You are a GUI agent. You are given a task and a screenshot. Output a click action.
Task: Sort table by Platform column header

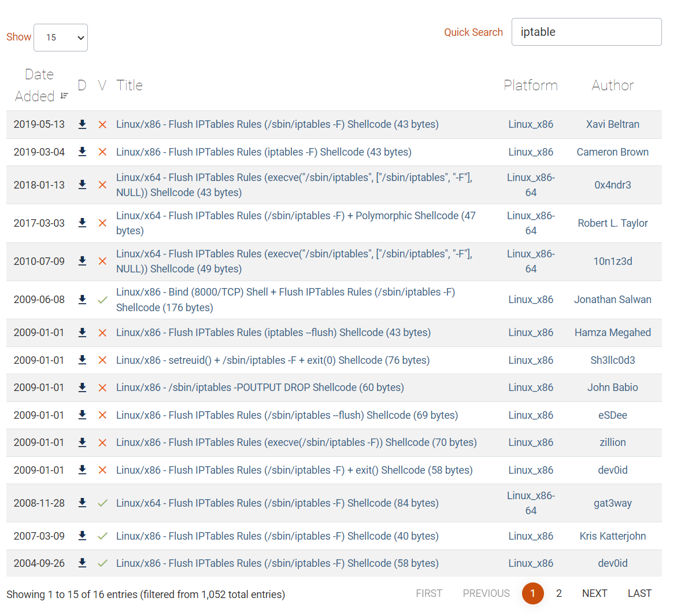(530, 86)
